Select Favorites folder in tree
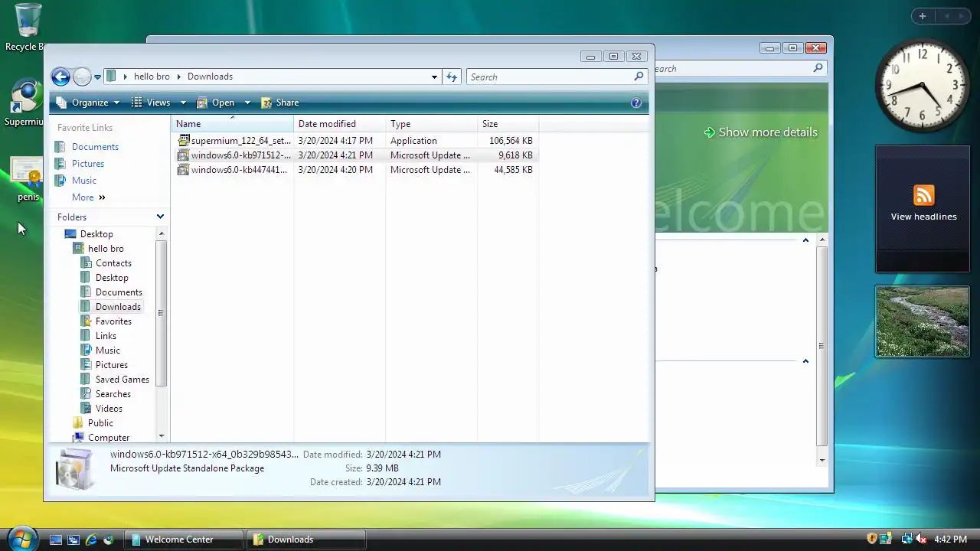980x551 pixels. tap(113, 321)
